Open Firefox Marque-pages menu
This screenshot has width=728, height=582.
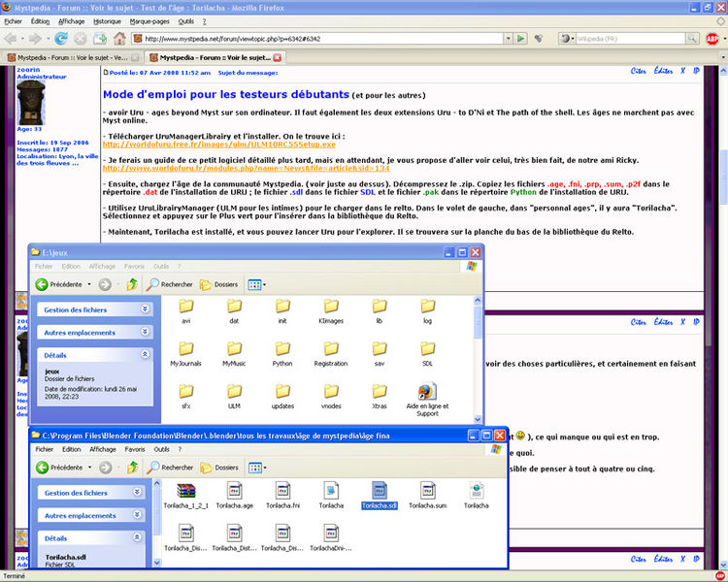(149, 21)
